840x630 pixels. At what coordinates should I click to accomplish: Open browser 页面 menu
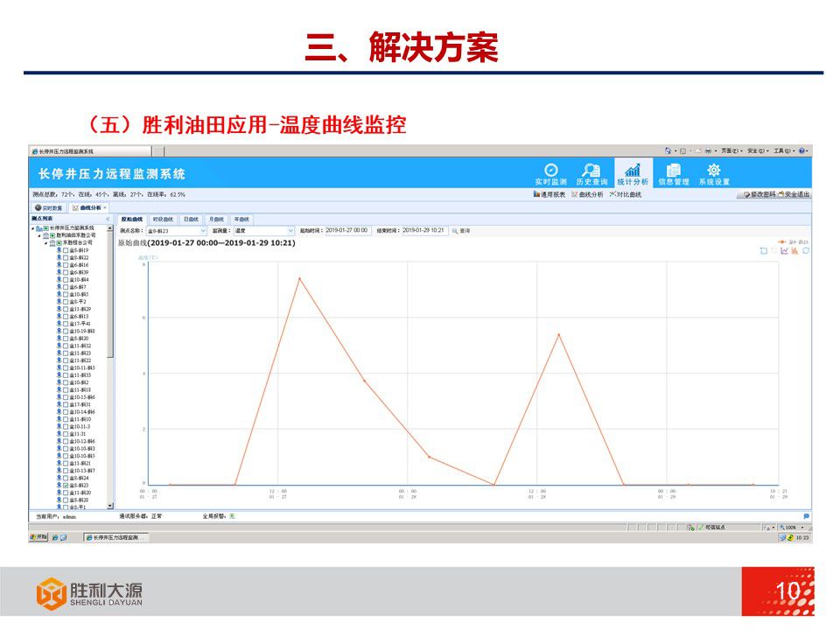point(731,151)
